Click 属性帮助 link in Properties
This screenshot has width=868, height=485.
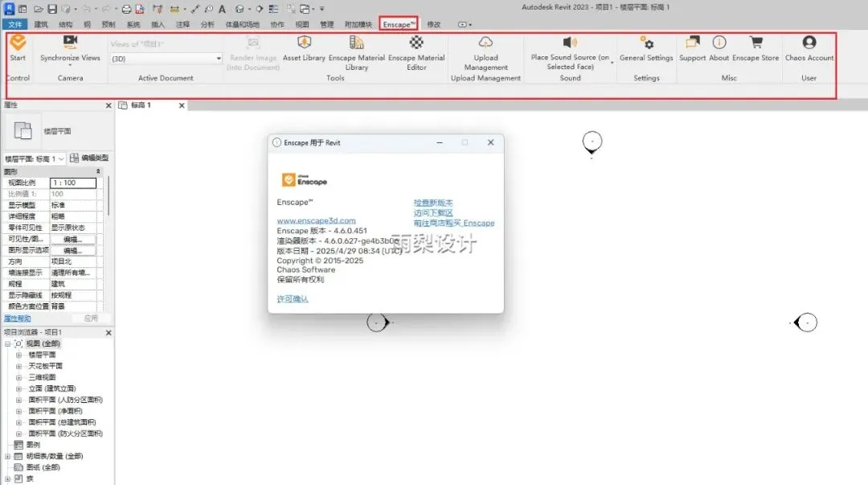18,319
